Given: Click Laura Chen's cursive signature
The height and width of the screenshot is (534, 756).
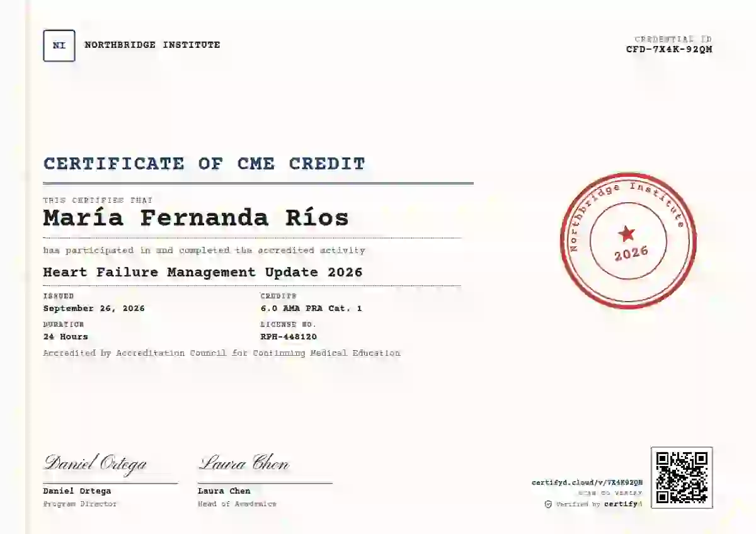Looking at the screenshot, I should (244, 464).
